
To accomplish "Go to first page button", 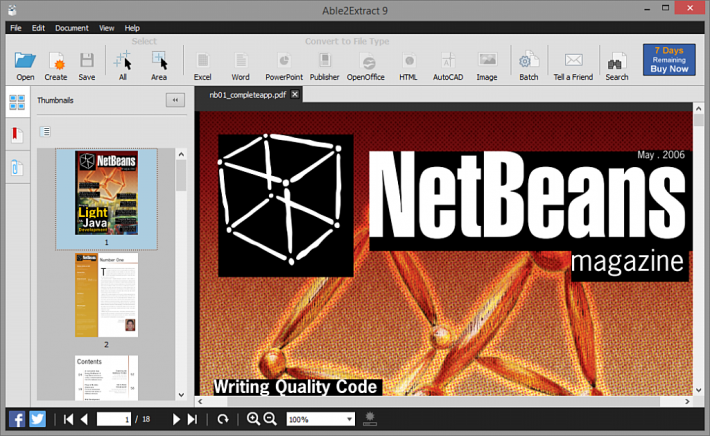I will [x=68, y=419].
